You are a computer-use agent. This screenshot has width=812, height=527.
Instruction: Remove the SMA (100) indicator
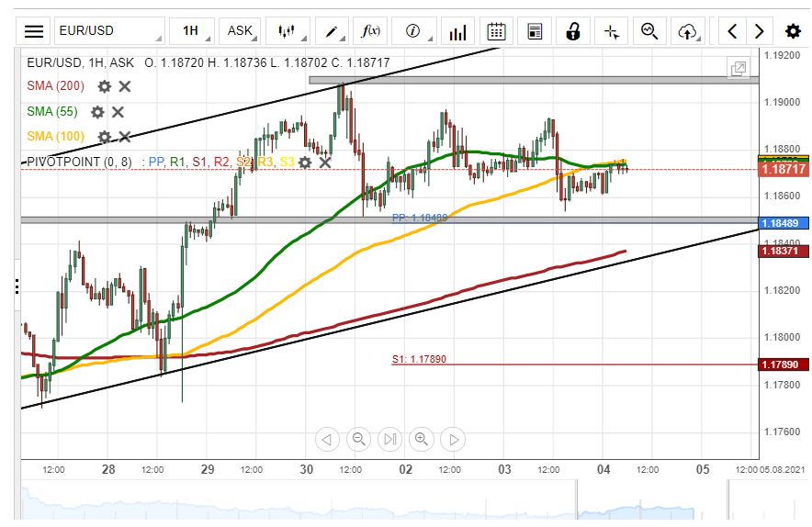(125, 137)
